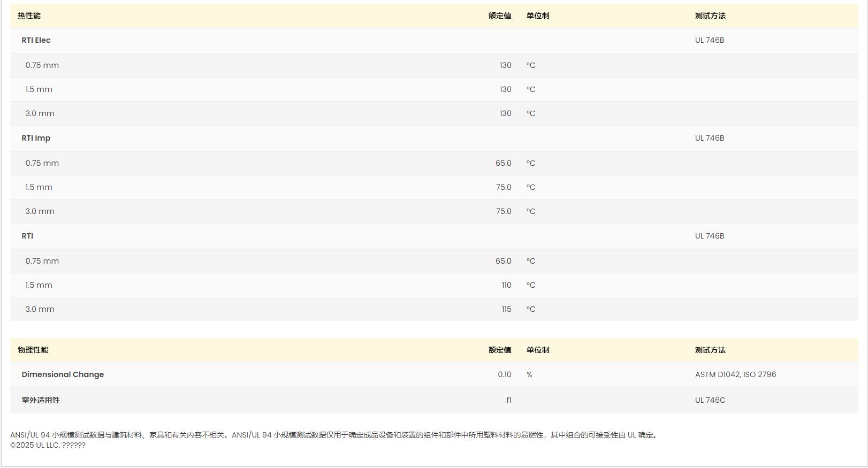Viewport: 868px width, 468px height.
Task: Click "0.75 mm" under RTI Elec
Action: coord(42,65)
